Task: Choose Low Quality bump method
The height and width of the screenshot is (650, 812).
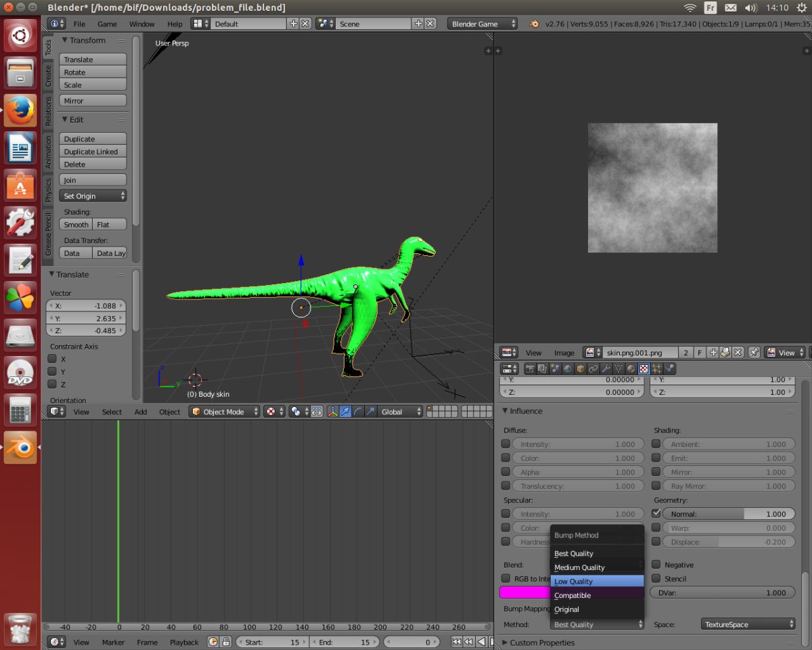Action: point(597,582)
